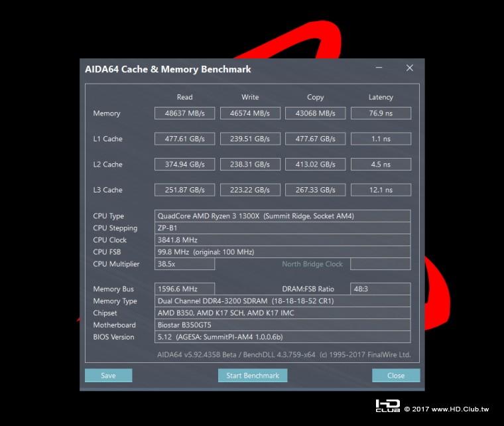This screenshot has height=426, width=504.
Task: Click the Chipset label
Action: coord(105,313)
